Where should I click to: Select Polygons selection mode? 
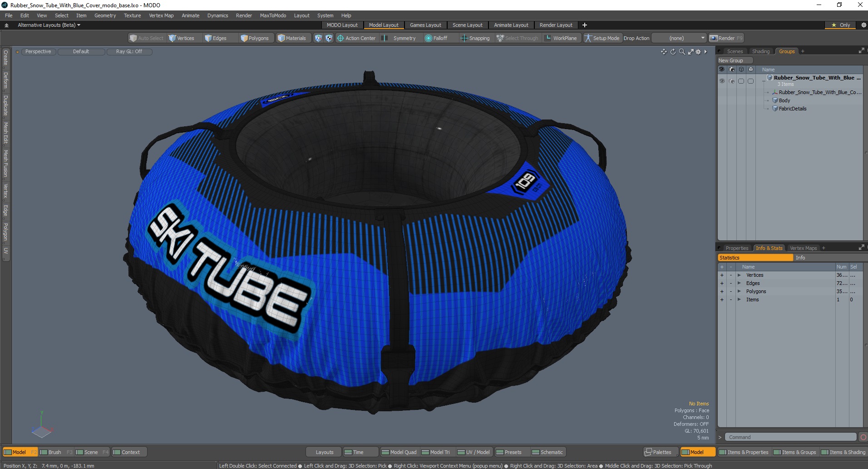(x=255, y=38)
